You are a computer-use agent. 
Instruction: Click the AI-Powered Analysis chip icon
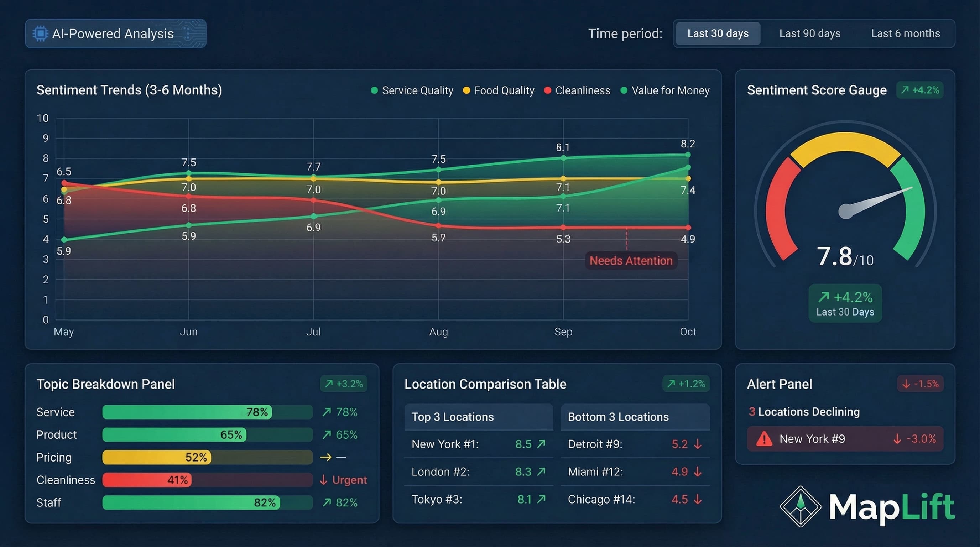click(41, 33)
